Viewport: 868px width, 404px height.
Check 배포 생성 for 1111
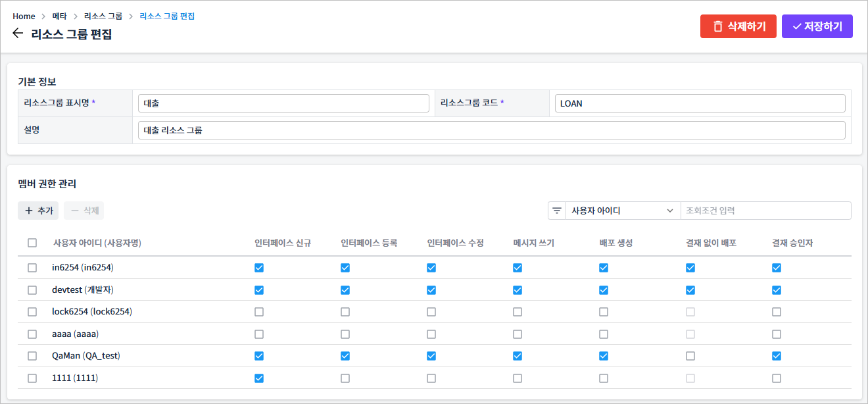[x=604, y=378]
